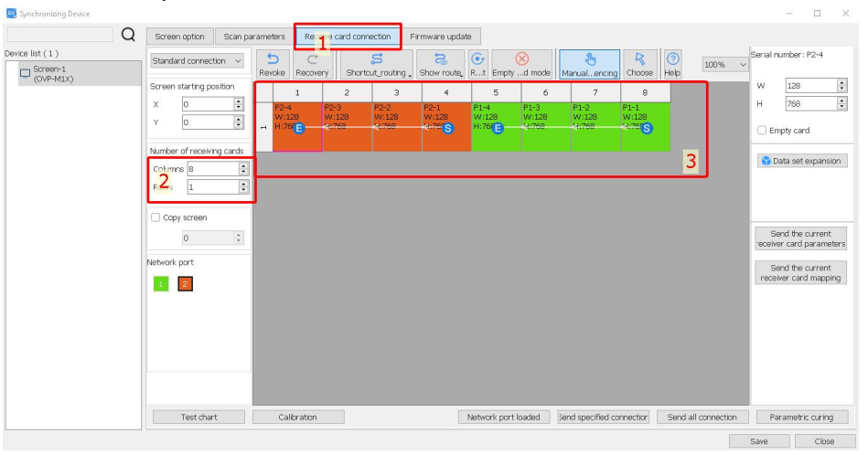The width and height of the screenshot is (868, 455).
Task: Click Send the current receiver card mapping
Action: coord(800,273)
